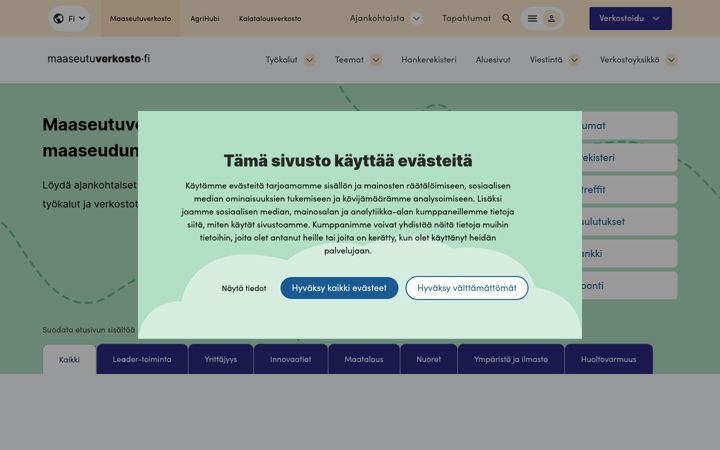This screenshot has width=720, height=450.
Task: Expand the Ajankohtaista chevron
Action: tap(416, 18)
